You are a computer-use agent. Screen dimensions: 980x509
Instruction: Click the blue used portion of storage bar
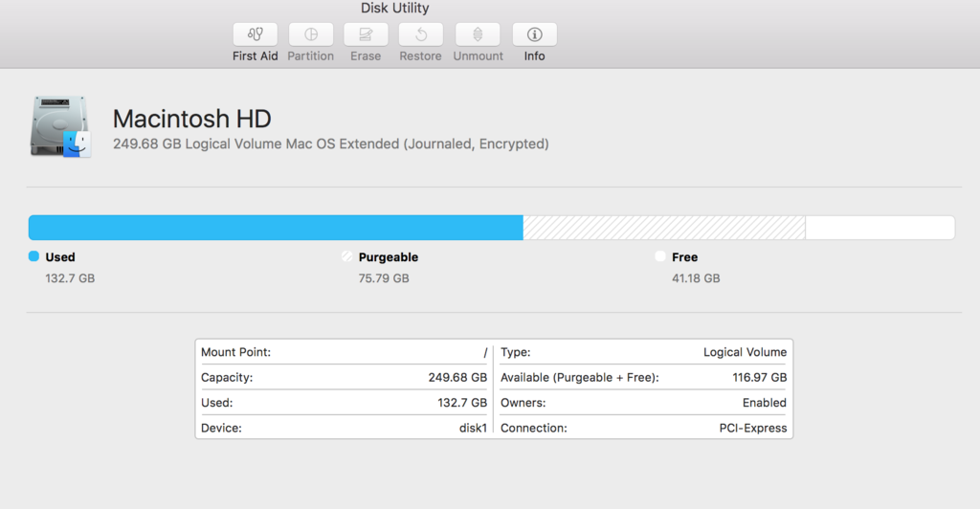(x=276, y=228)
